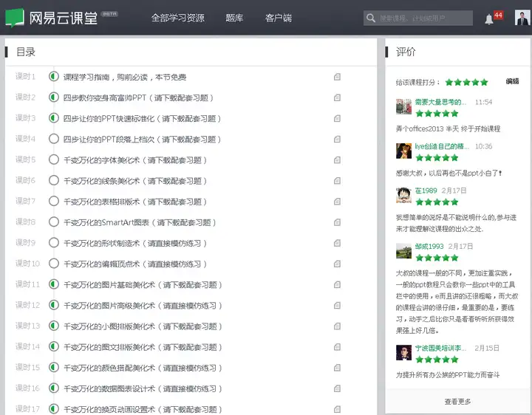The image size is (532, 415).
Task: Open lesson 千变万化的数据图表设计术
Action: coord(143,388)
